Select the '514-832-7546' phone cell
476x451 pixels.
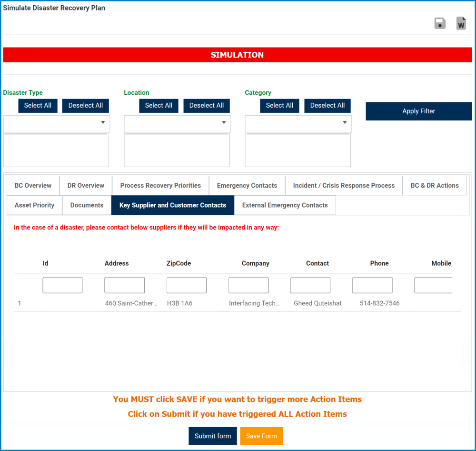(380, 303)
